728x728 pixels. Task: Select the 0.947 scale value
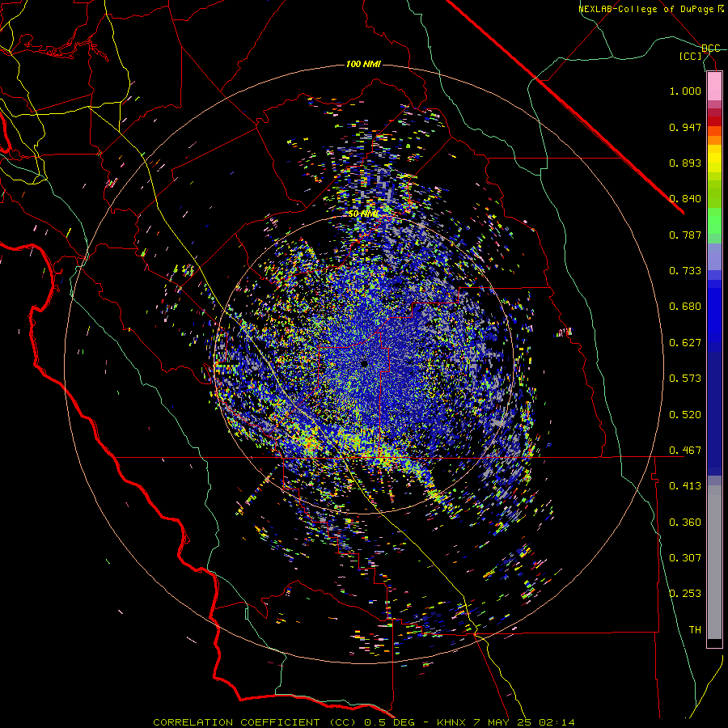(x=685, y=127)
